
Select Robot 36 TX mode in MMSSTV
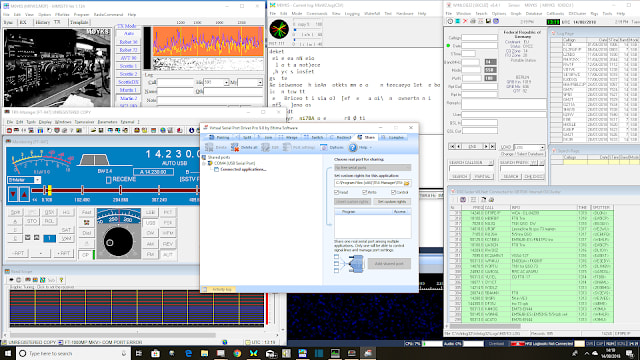pyautogui.click(x=128, y=42)
